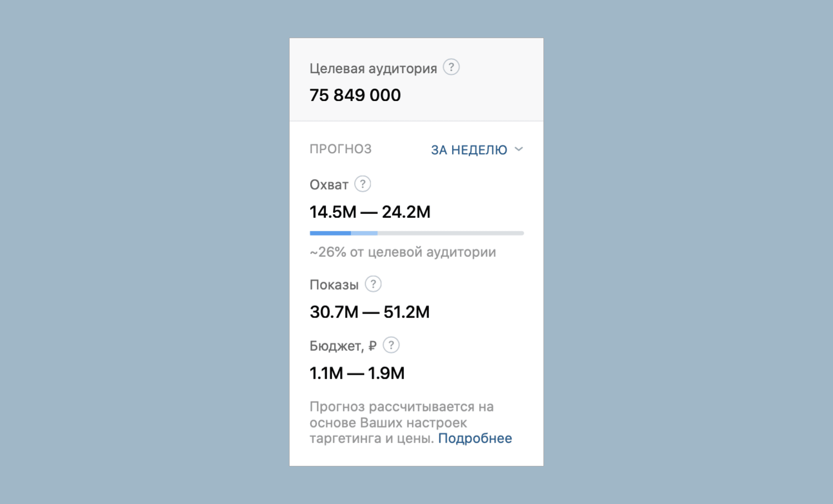Open the question mark beside Охват
This screenshot has height=504, width=833.
click(362, 184)
